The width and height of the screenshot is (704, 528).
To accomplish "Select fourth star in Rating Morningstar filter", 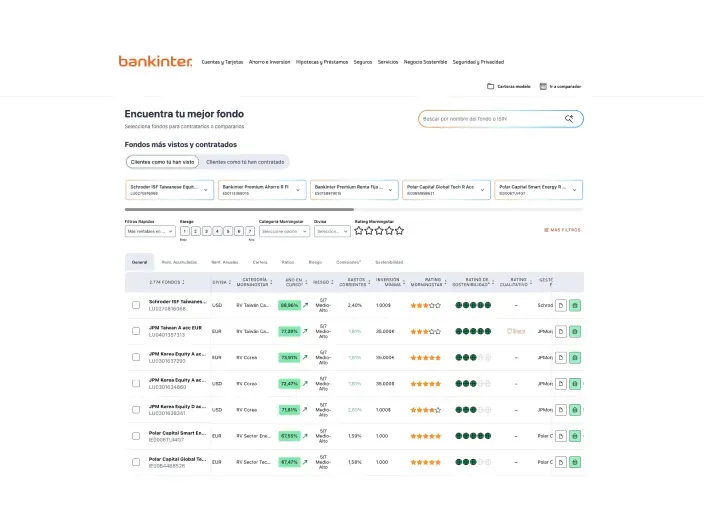I will pyautogui.click(x=389, y=231).
